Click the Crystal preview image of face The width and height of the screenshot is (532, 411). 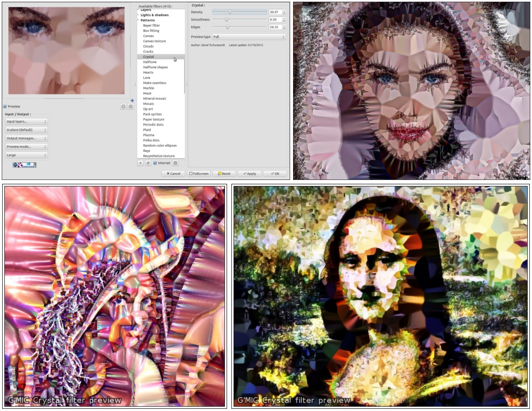pos(66,50)
